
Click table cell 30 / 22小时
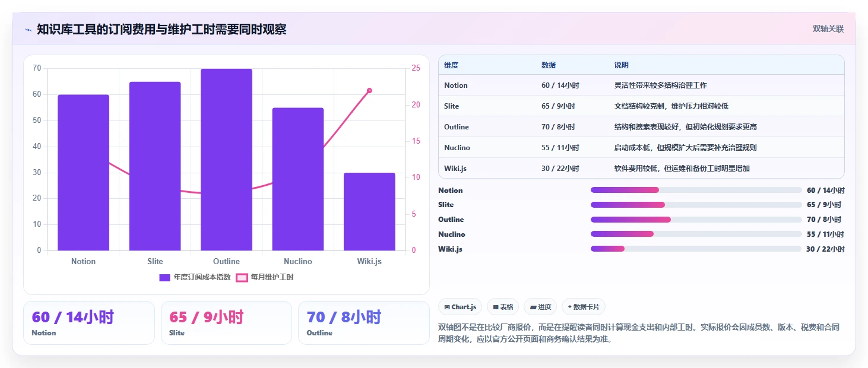[560, 169]
